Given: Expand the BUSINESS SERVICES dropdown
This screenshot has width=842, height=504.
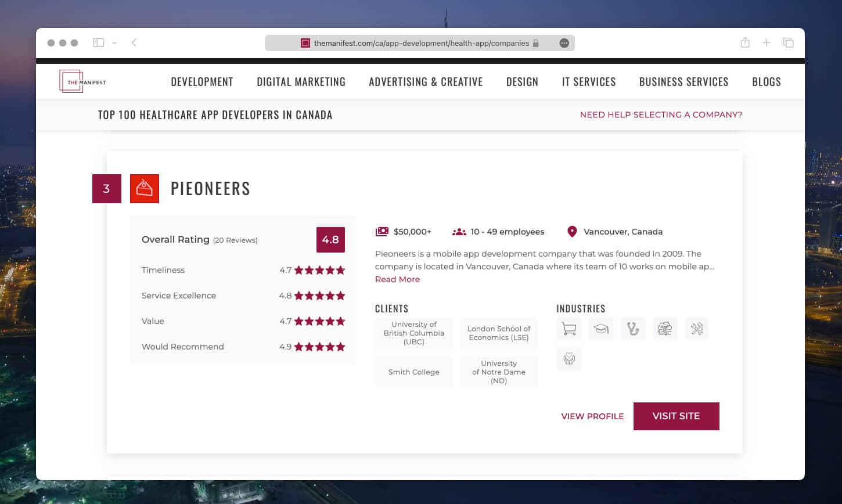Looking at the screenshot, I should coord(683,81).
